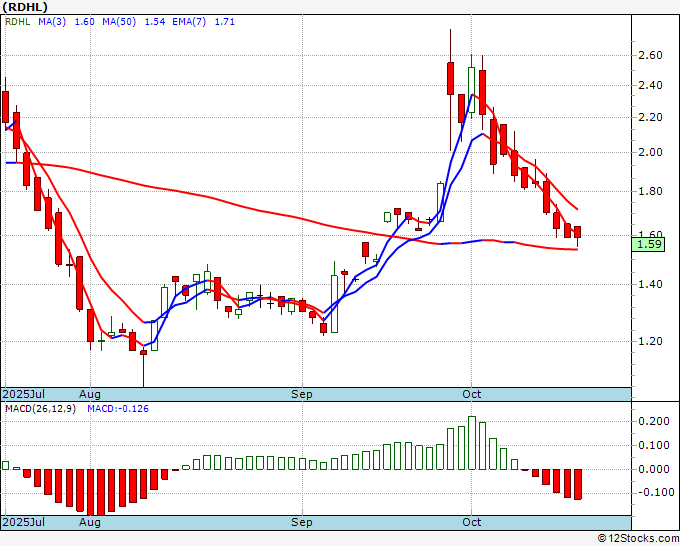Click the MACD(26,12,9) indicator label
This screenshot has height=546, width=680.
coord(40,409)
